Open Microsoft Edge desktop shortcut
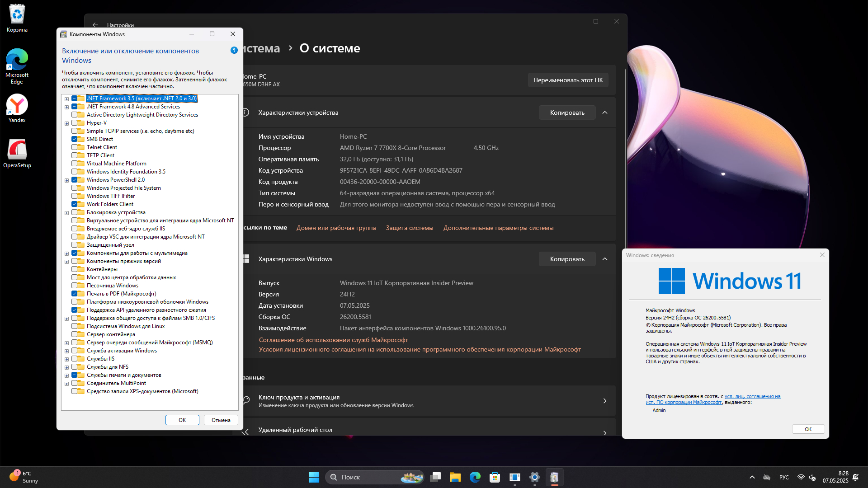Viewport: 868px width, 488px height. tap(17, 66)
